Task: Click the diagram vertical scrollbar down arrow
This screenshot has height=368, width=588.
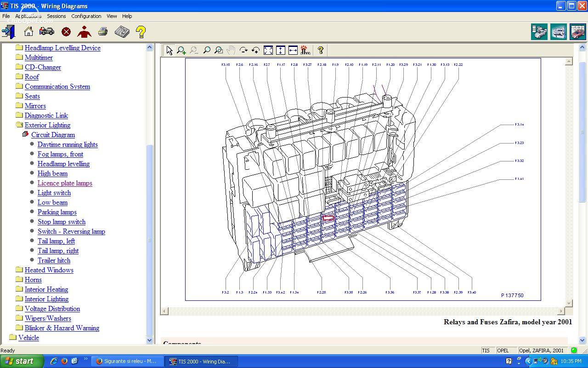Action: pyautogui.click(x=569, y=303)
